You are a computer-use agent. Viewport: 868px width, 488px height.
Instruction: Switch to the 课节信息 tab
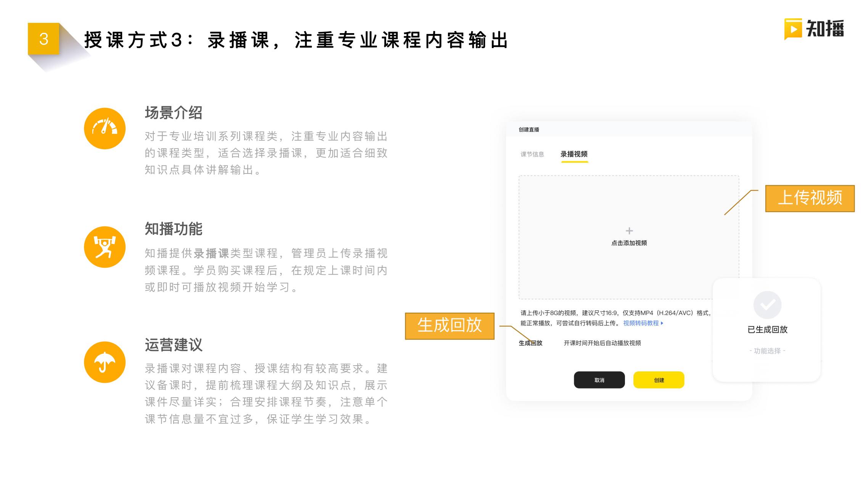pos(532,154)
